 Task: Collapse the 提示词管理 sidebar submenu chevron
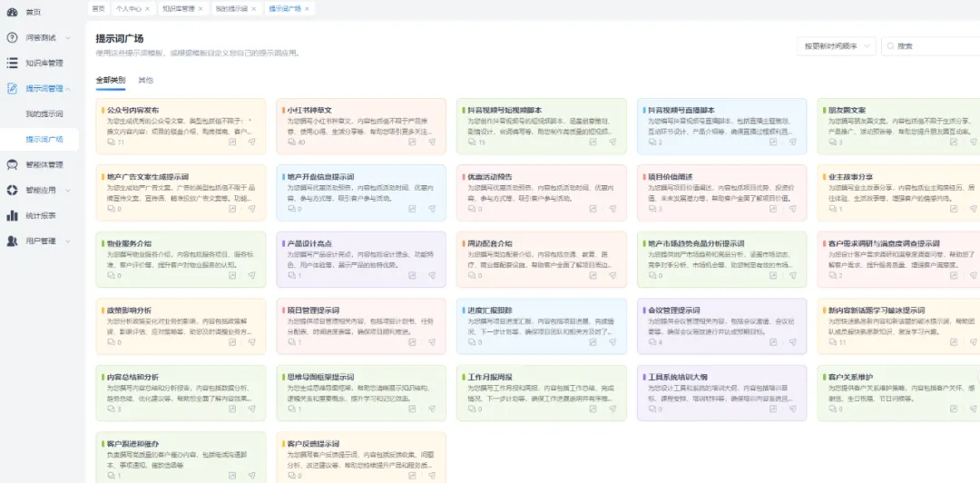(68, 89)
